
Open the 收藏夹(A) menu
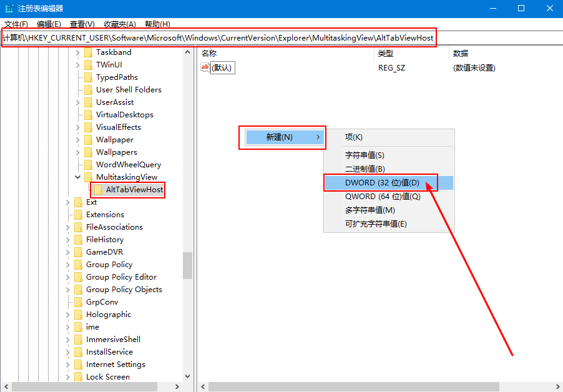click(119, 24)
